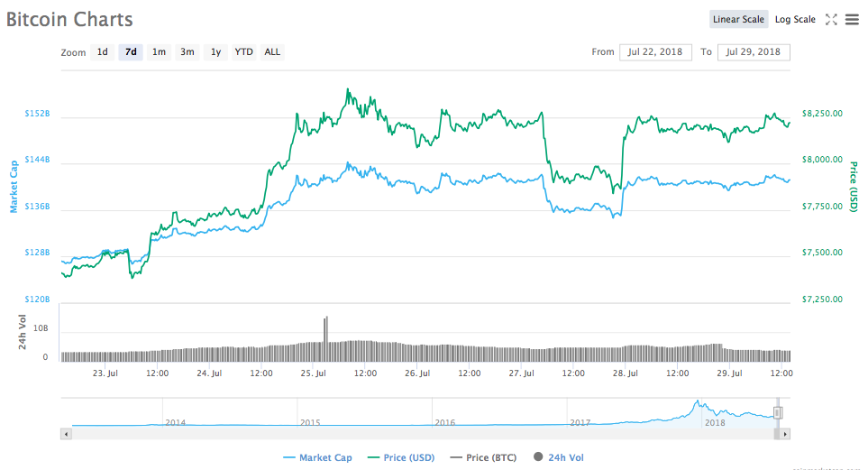Set zoom to 1y
The width and height of the screenshot is (868, 470).
pos(216,52)
